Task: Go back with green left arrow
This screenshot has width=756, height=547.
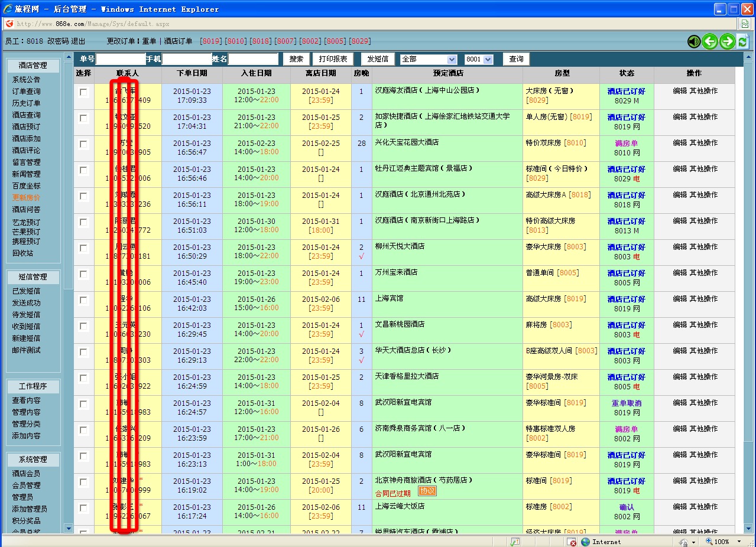Action: (x=710, y=41)
